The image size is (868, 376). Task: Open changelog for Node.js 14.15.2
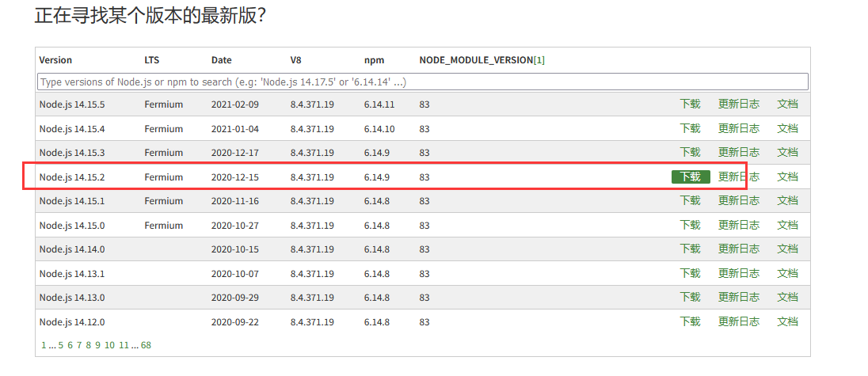pyautogui.click(x=739, y=177)
